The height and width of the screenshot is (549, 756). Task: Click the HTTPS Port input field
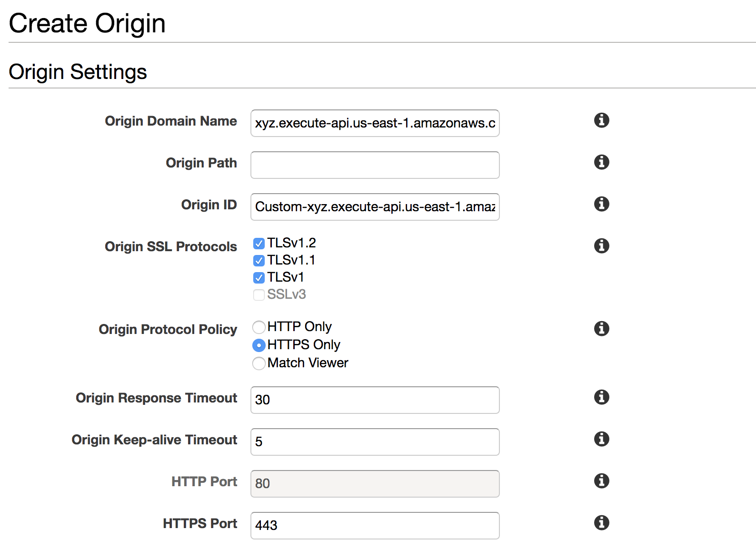click(x=375, y=526)
